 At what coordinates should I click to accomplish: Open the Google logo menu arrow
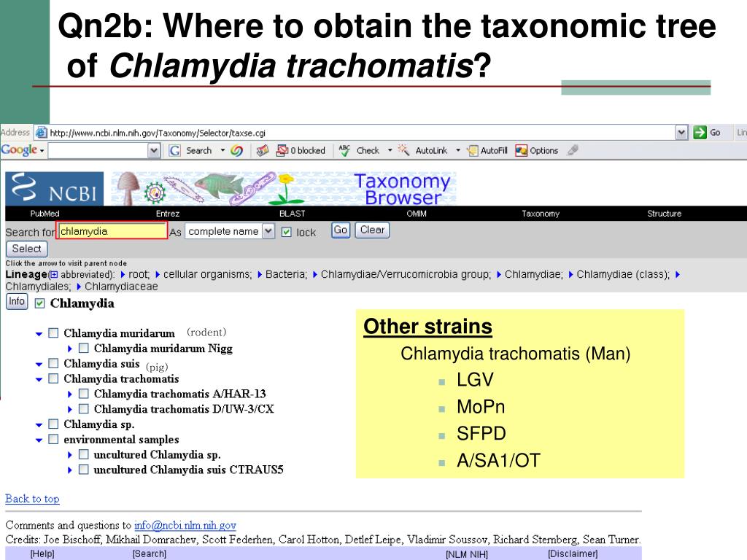tap(42, 151)
